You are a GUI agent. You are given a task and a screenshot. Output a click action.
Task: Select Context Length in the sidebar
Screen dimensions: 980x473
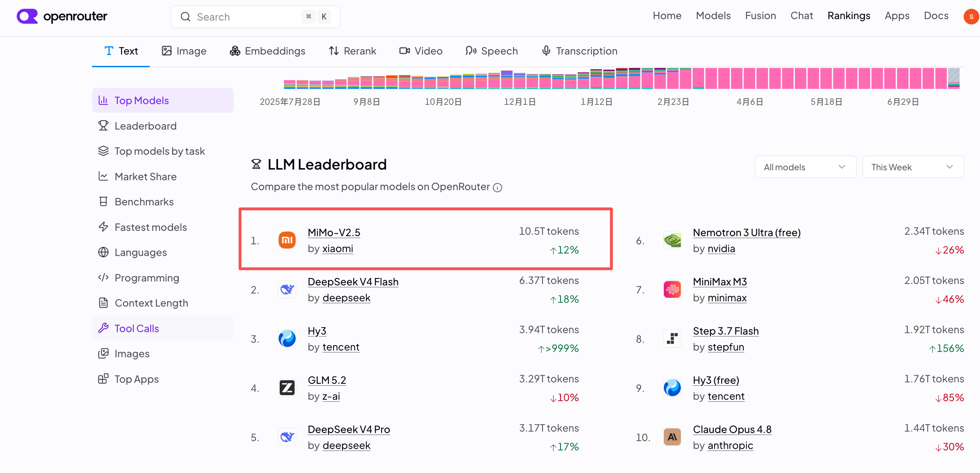point(163,303)
